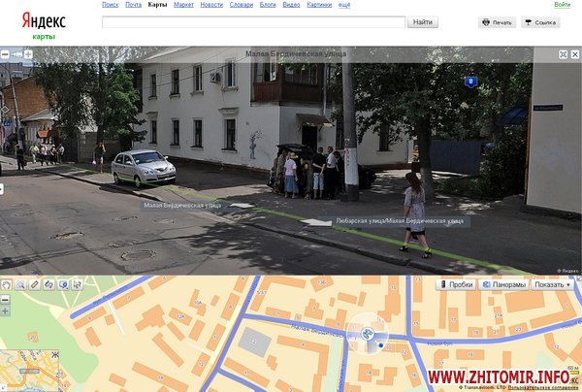Toggle the Пробки traffic layer
Screen dimensions: 582x392
pyautogui.click(x=455, y=284)
